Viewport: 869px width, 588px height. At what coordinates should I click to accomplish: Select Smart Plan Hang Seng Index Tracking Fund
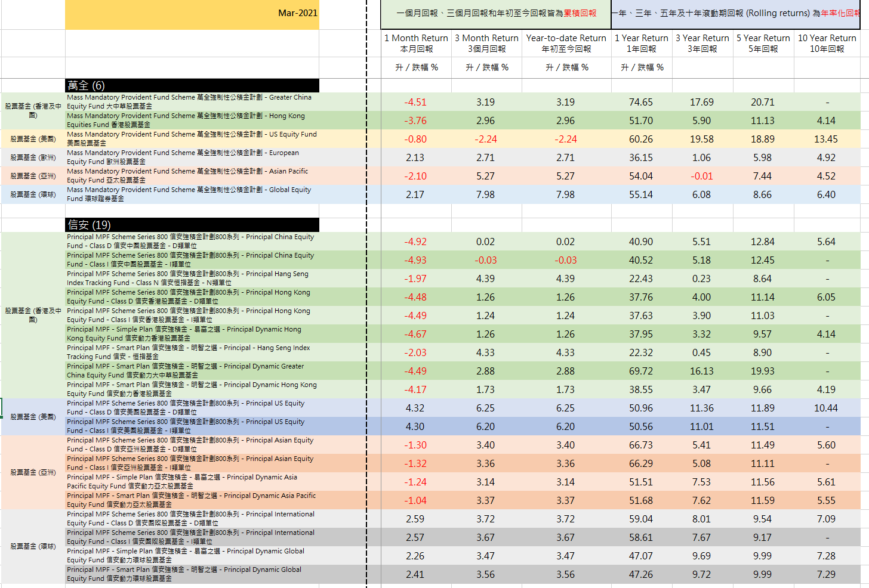click(192, 352)
